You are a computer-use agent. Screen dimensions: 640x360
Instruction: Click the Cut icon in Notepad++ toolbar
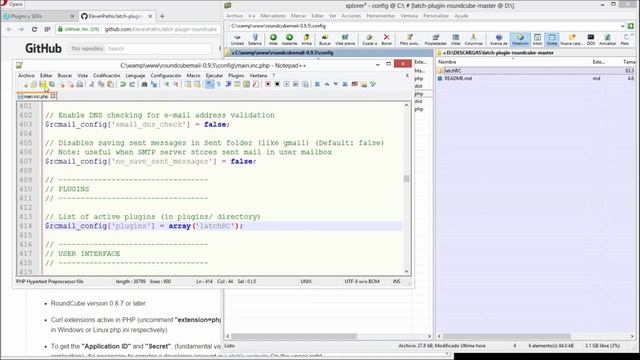[92, 84]
